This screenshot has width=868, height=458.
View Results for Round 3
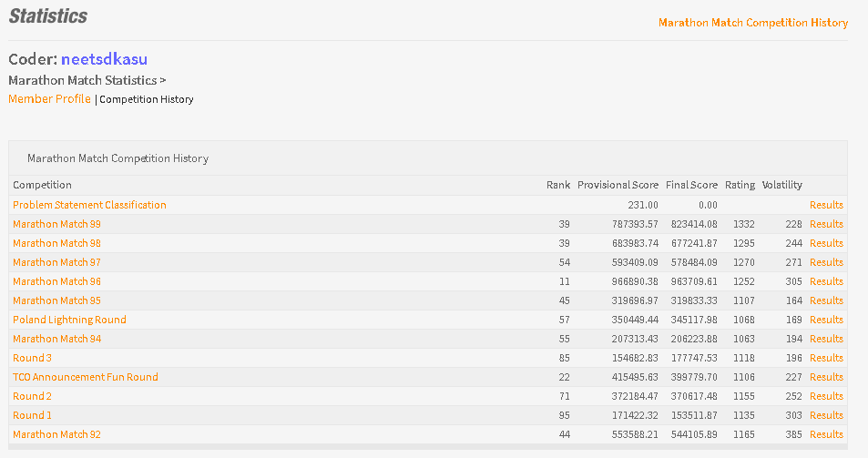(826, 358)
